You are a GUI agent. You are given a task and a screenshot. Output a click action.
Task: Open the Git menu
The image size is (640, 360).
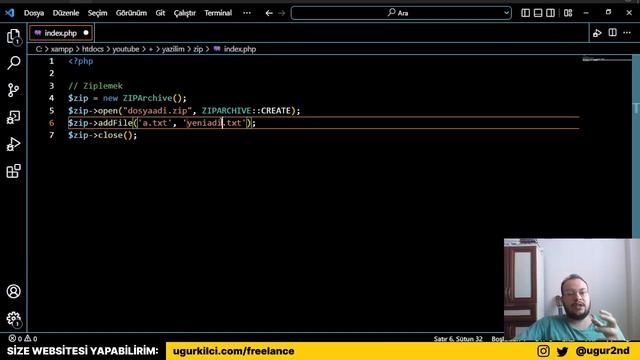coord(160,13)
